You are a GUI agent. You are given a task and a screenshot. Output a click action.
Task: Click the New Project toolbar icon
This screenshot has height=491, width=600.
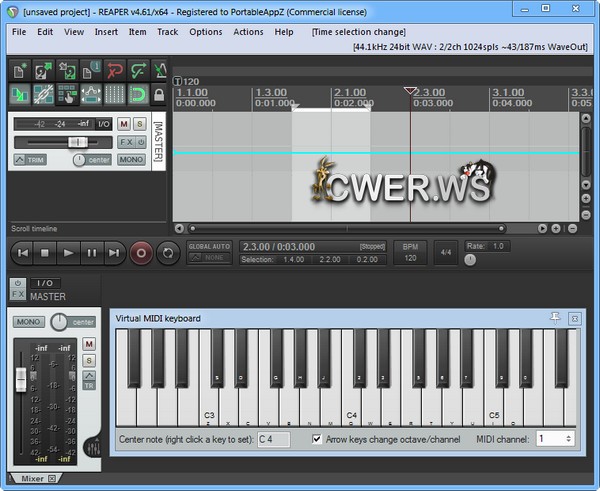click(20, 70)
